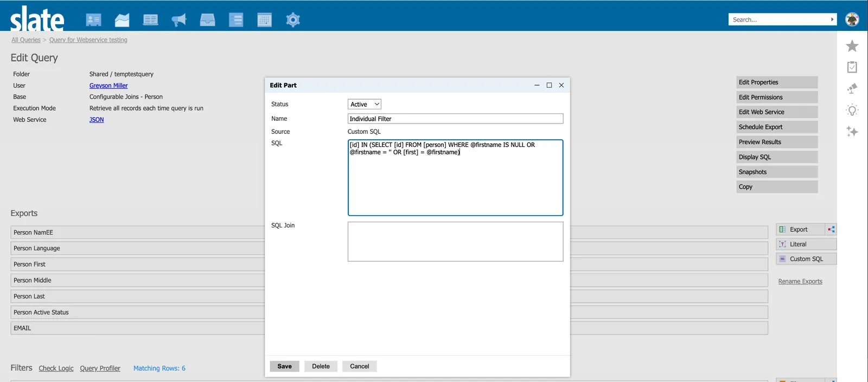Minimize the Edit Part dialog
Viewport: 868px width, 382px height.
[537, 85]
